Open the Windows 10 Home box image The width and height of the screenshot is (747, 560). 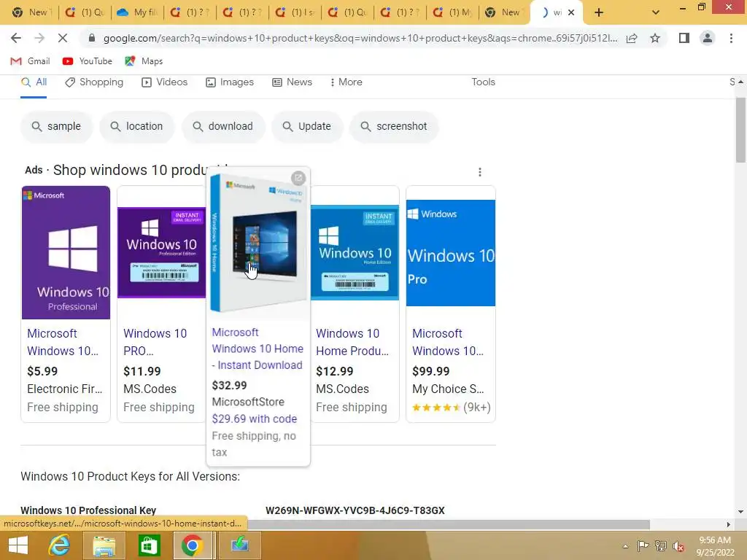click(258, 244)
